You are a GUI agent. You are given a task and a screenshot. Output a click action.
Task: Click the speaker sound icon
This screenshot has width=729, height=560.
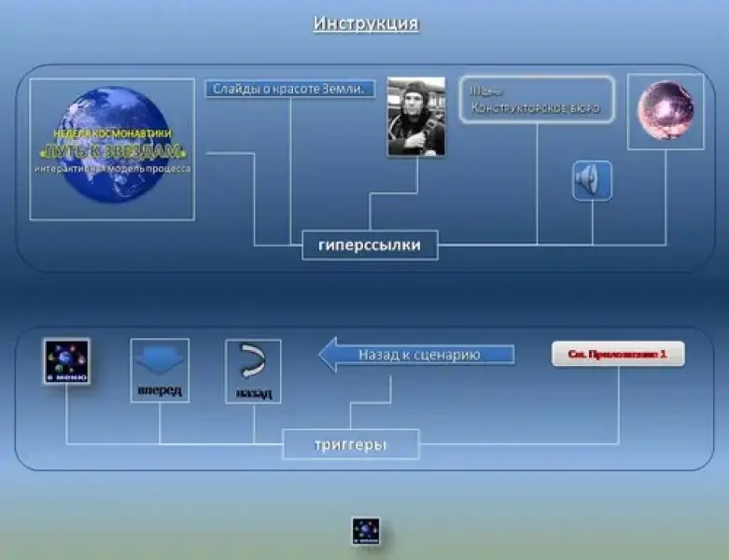pos(592,180)
